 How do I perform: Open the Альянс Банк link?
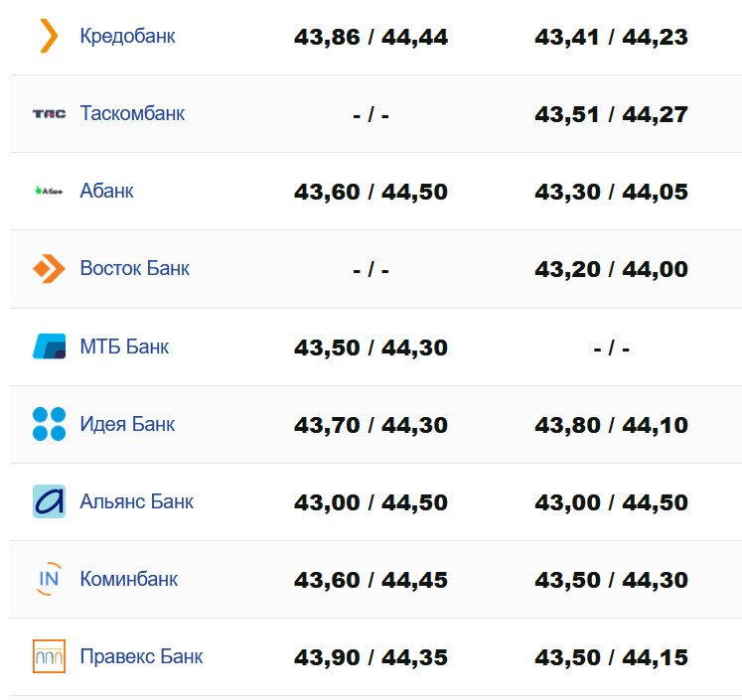(136, 501)
